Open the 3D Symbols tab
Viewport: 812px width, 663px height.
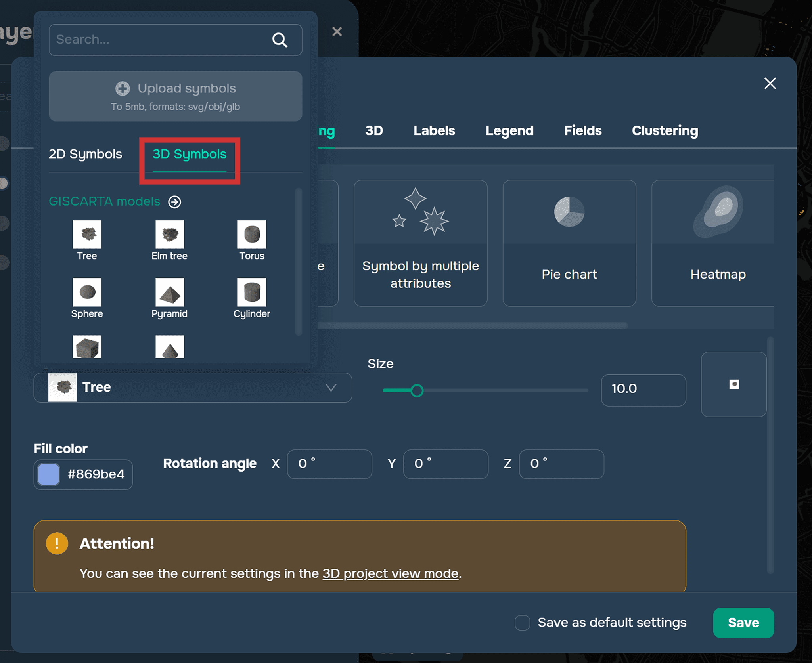190,154
